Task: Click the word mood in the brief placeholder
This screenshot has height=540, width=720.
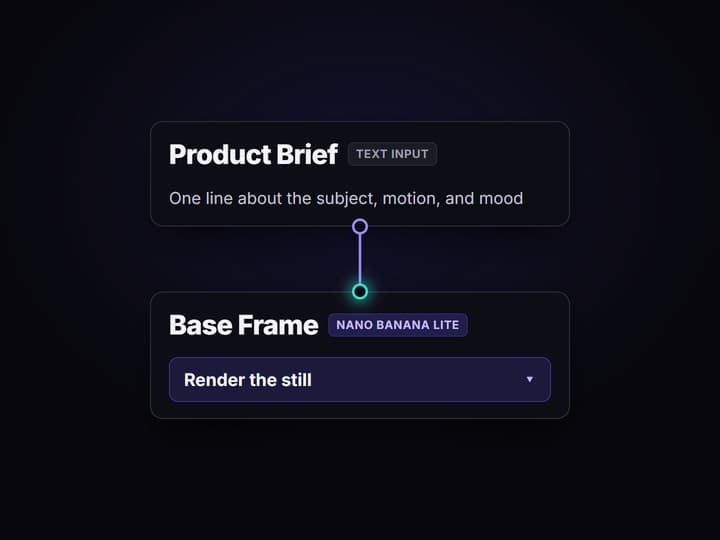Action: pyautogui.click(x=501, y=198)
